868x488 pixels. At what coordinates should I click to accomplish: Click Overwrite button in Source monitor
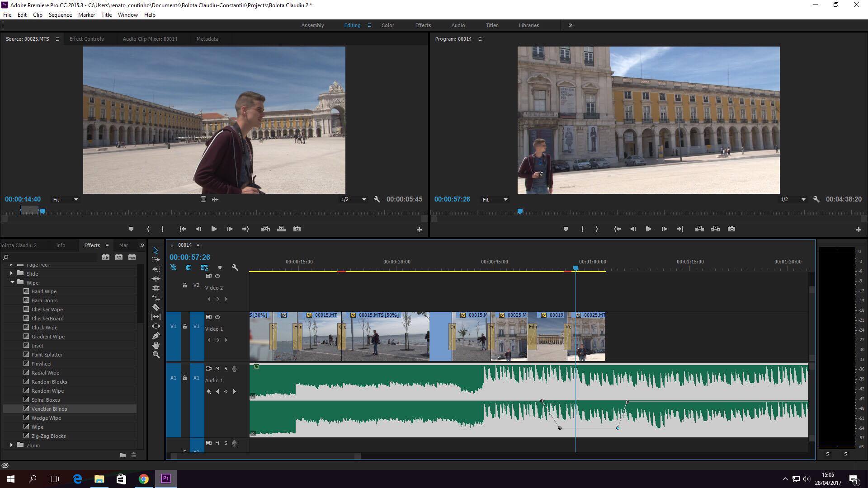[x=281, y=229]
